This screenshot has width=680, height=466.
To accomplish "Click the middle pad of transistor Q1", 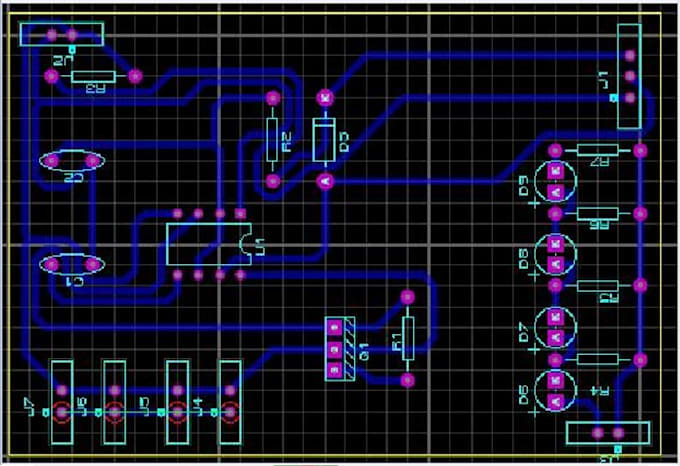I will pos(334,349).
